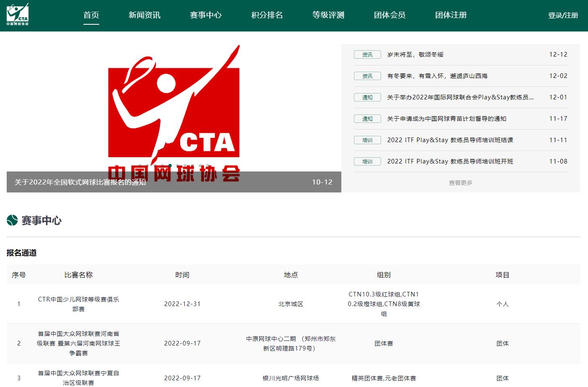Click the 通知 badge on the 青苗计划 notice

coord(367,119)
